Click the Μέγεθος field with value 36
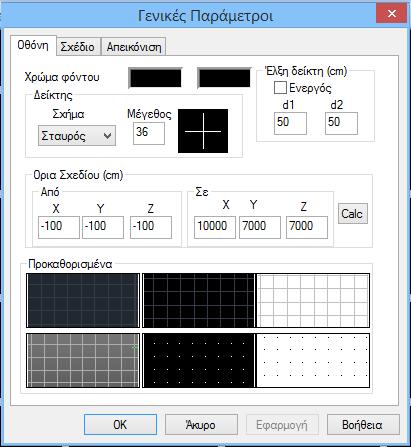This screenshot has height=447, width=411. pos(149,133)
